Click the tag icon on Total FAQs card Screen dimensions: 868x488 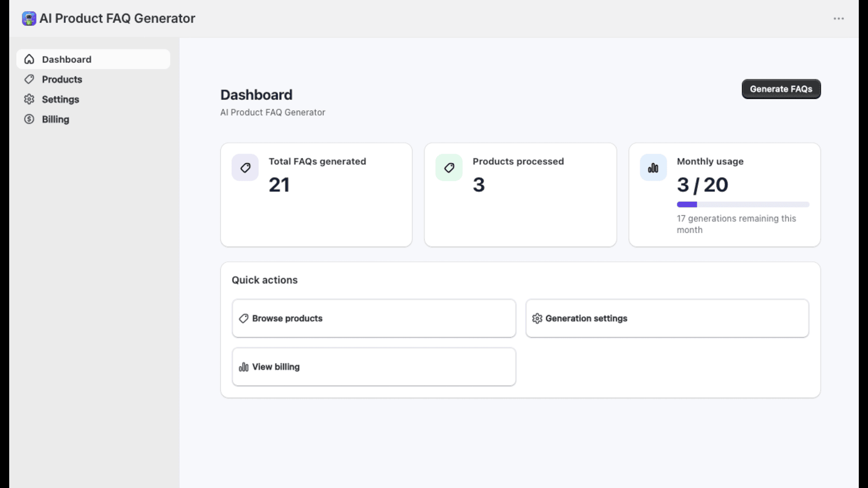[245, 168]
